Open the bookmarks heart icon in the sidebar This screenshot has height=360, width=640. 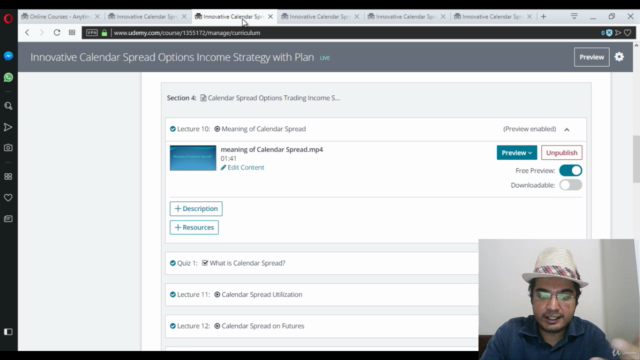pyautogui.click(x=8, y=198)
